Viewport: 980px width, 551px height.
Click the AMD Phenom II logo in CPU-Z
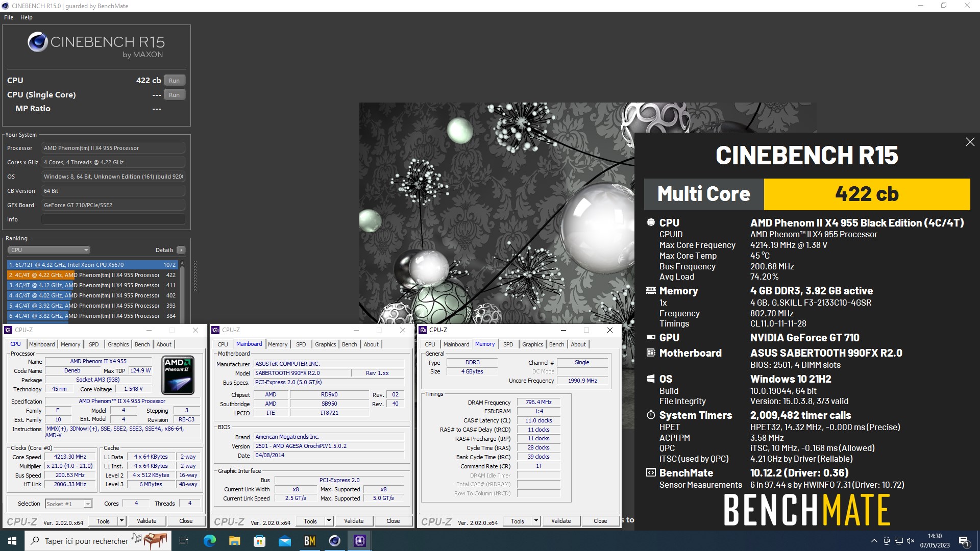click(x=178, y=375)
